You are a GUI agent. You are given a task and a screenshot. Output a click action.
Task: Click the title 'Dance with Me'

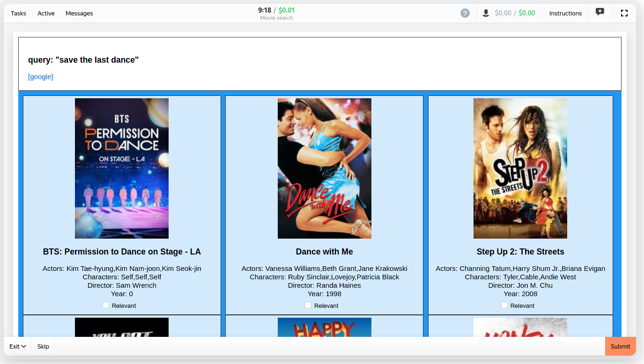click(x=325, y=252)
